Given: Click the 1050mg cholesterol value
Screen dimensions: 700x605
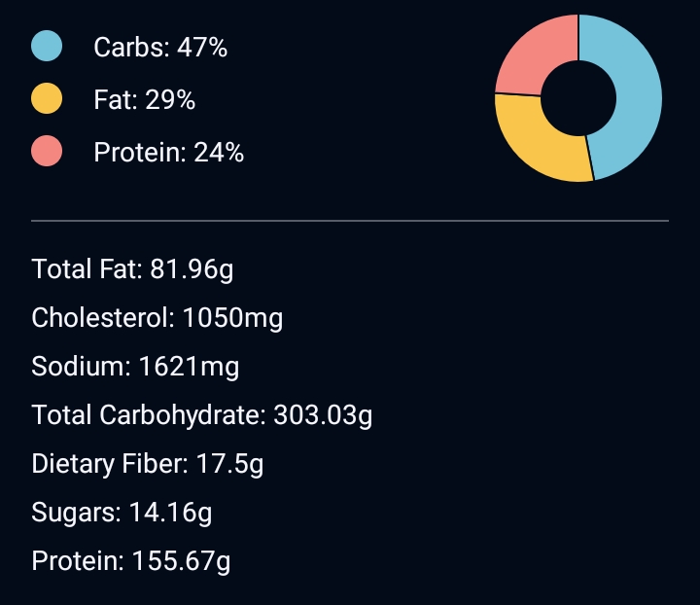Looking at the screenshot, I should click(232, 318).
